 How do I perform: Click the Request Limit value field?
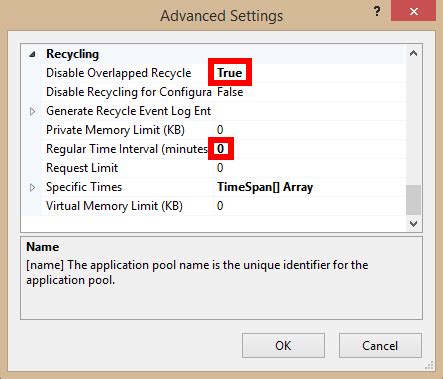pos(309,168)
